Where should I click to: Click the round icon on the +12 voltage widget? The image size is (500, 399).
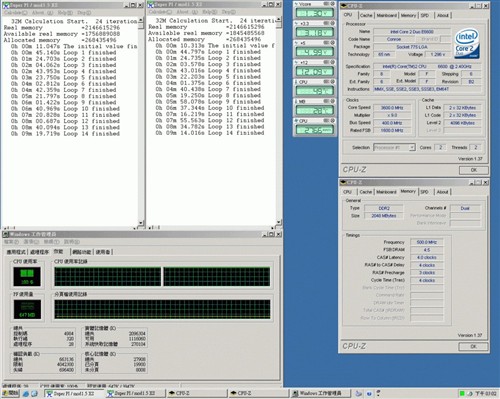pos(332,62)
